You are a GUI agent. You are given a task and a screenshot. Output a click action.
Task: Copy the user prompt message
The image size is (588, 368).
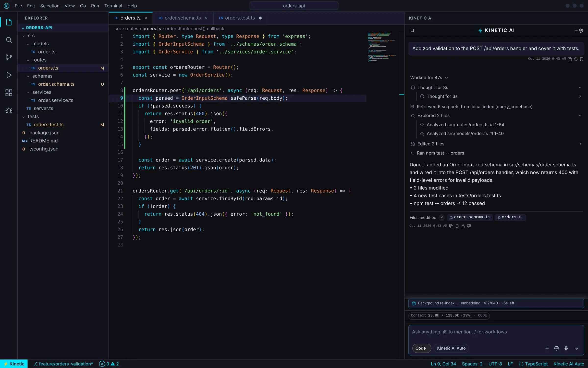tap(570, 59)
